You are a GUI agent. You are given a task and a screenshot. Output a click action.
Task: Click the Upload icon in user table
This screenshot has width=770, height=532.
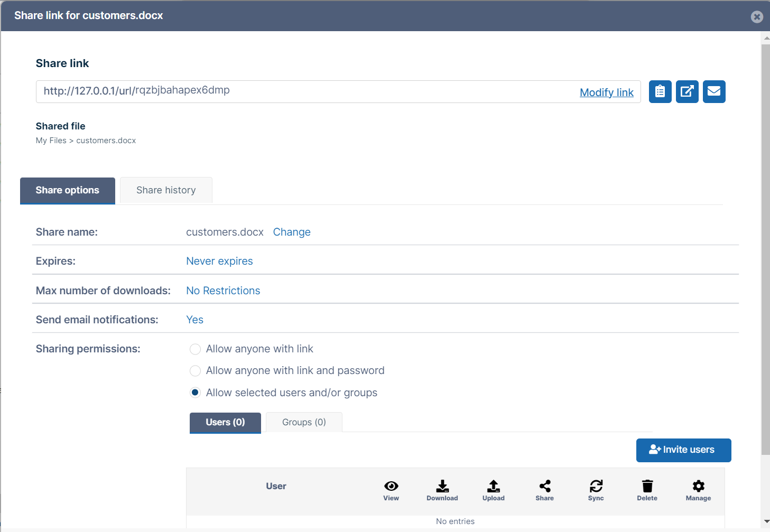coord(493,486)
